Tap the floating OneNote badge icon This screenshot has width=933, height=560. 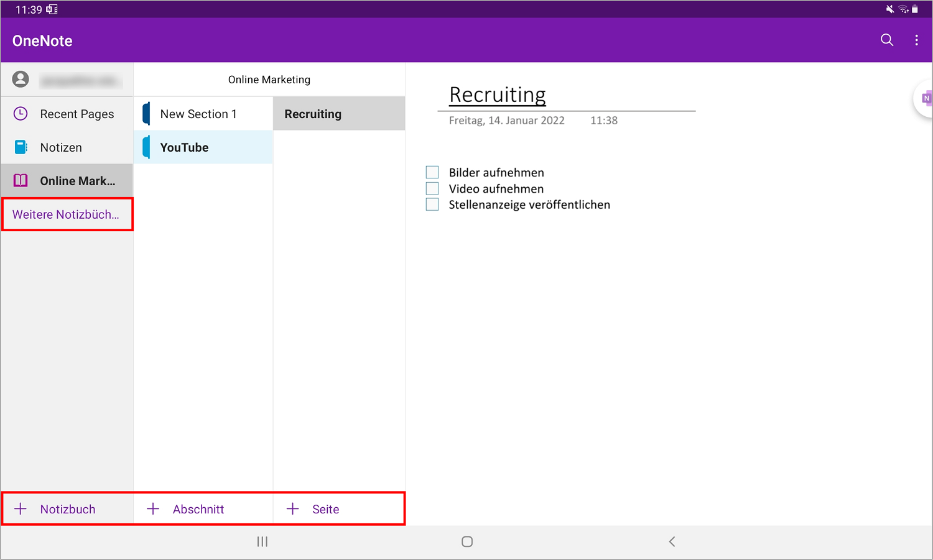tap(924, 98)
